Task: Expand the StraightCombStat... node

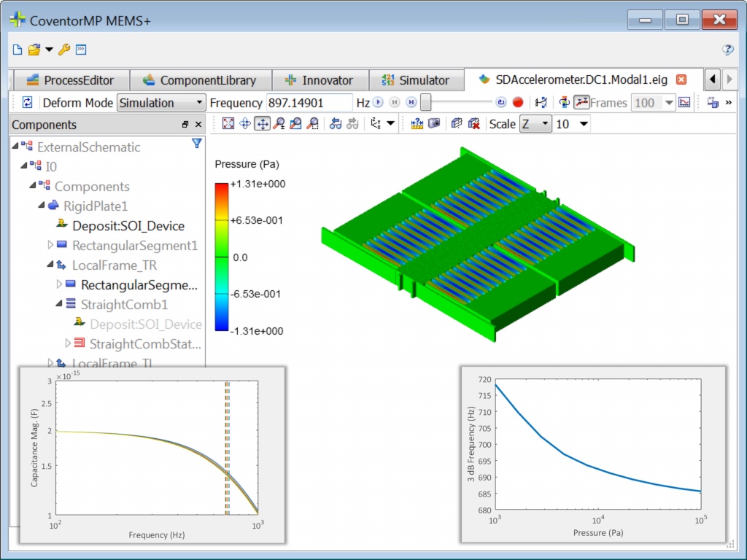Action: [68, 343]
